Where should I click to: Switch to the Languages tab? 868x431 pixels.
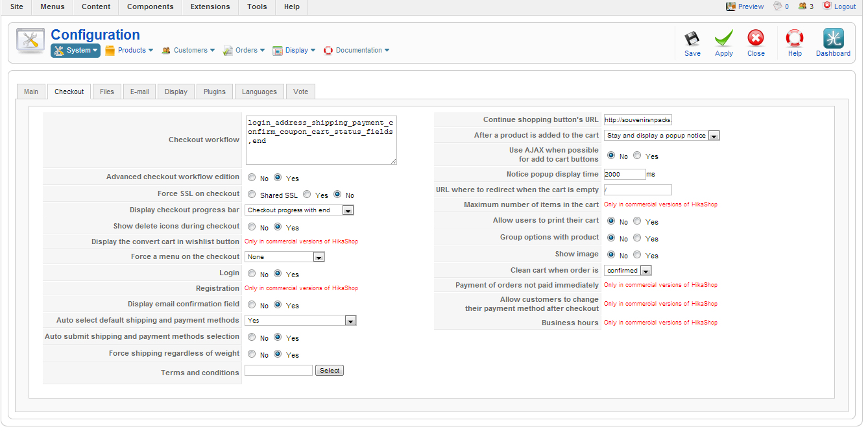click(259, 92)
